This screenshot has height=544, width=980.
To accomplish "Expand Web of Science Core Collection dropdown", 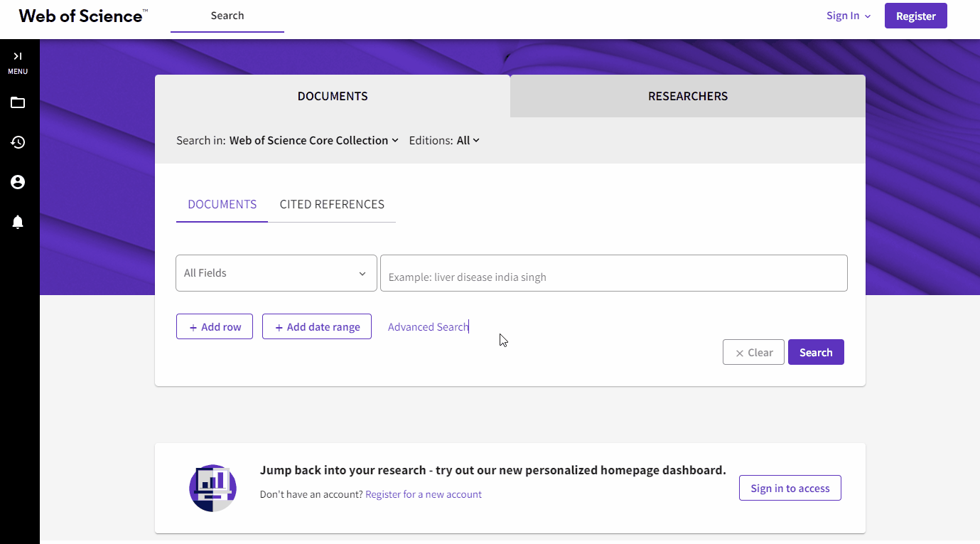I will click(x=313, y=140).
